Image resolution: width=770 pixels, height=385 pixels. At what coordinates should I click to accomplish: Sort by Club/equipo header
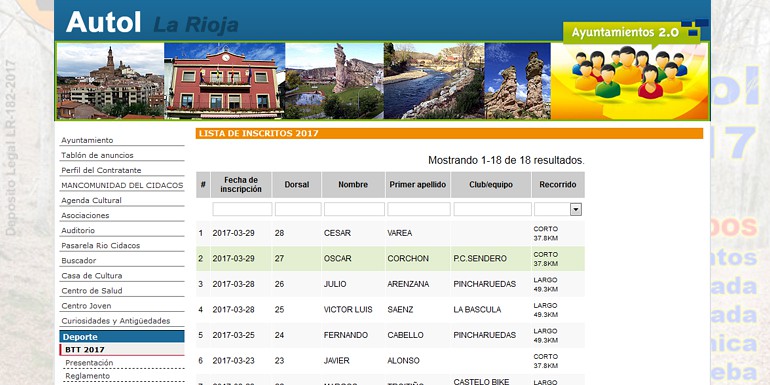coord(491,185)
